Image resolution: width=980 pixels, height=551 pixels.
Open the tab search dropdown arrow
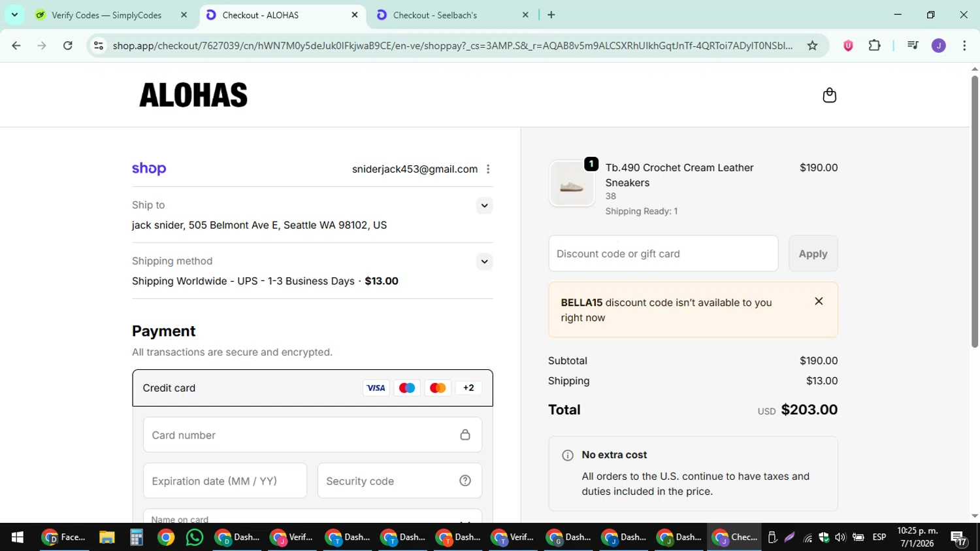pyautogui.click(x=14, y=14)
